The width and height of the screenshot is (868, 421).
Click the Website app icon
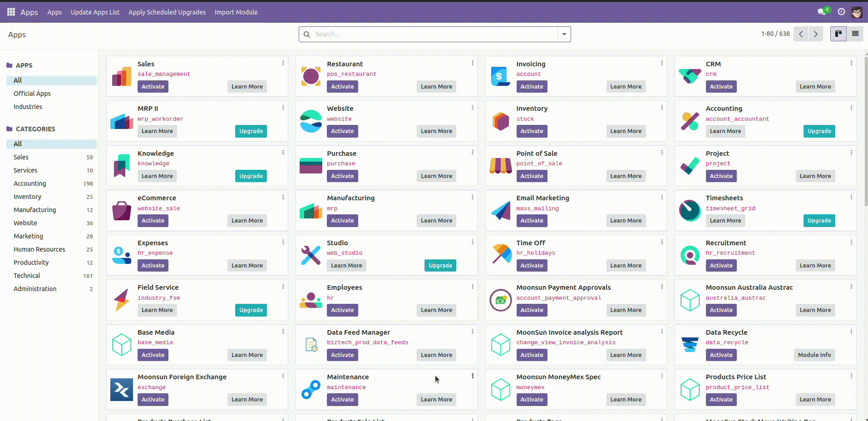point(311,121)
